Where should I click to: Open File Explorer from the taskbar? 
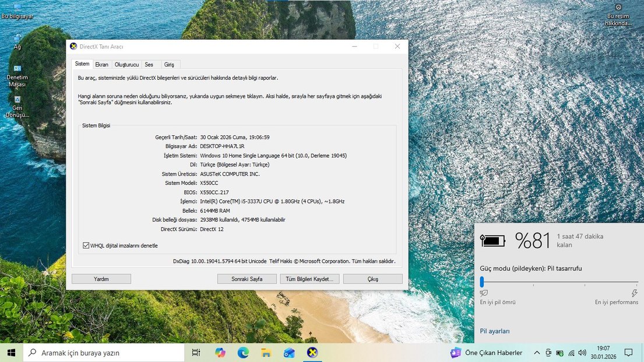coord(266,352)
